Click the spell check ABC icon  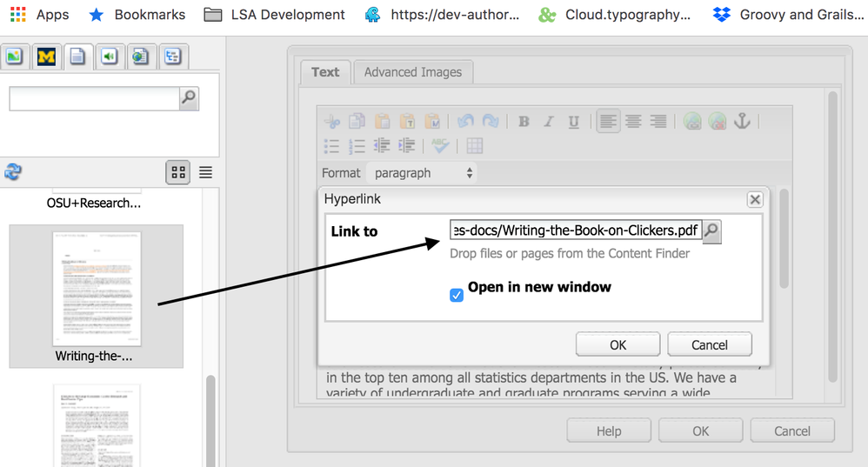pyautogui.click(x=441, y=146)
